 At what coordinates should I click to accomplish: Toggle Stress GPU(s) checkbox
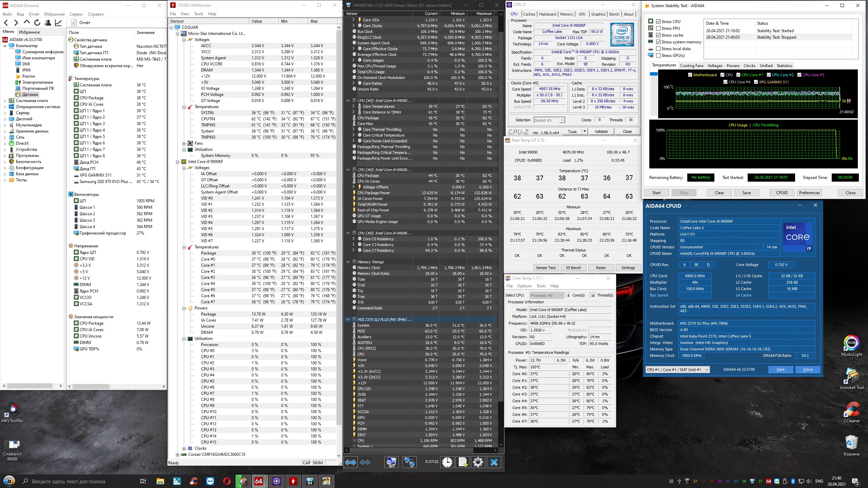coord(658,56)
